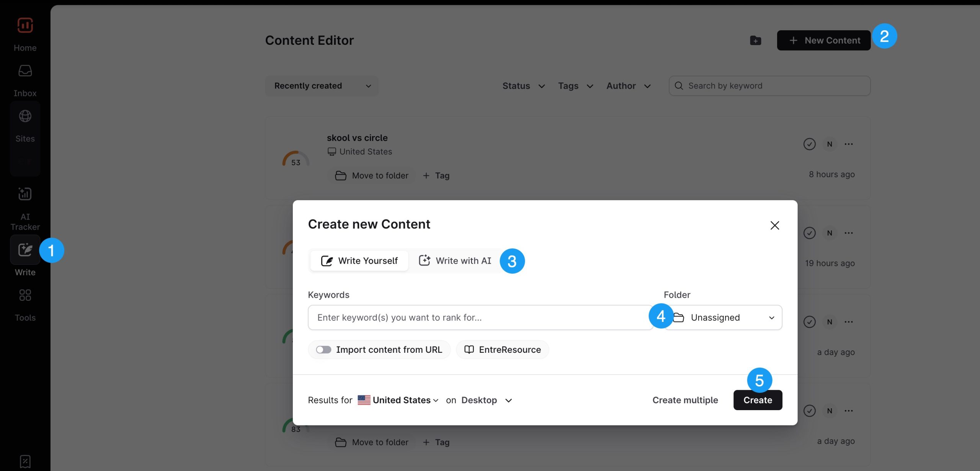Image resolution: width=980 pixels, height=471 pixels.
Task: Open the Recently created sort dropdown
Action: point(322,86)
